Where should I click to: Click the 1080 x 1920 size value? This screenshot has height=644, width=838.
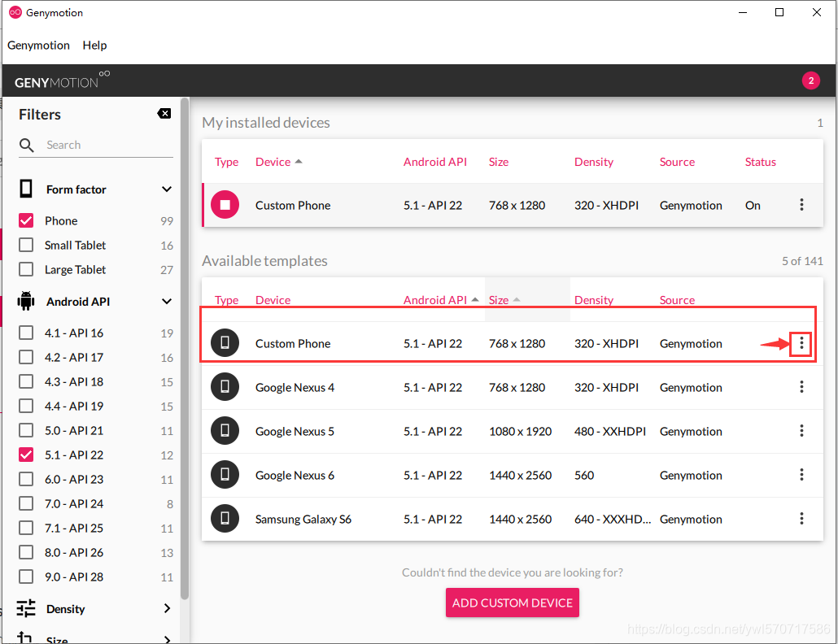(520, 432)
